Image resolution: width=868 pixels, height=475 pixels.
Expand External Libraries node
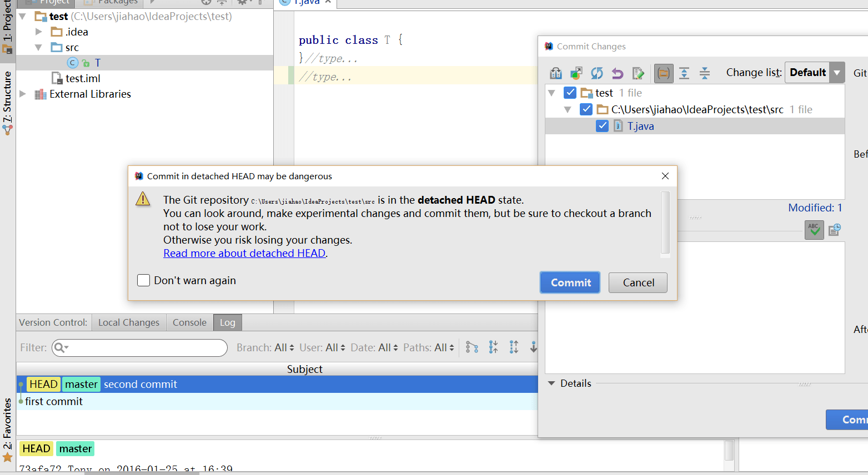coord(23,94)
